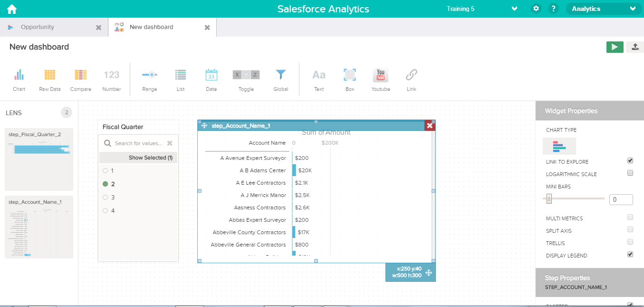Image resolution: width=644 pixels, height=307 pixels.
Task: Click the Show Selected (1) button
Action: coord(138,158)
